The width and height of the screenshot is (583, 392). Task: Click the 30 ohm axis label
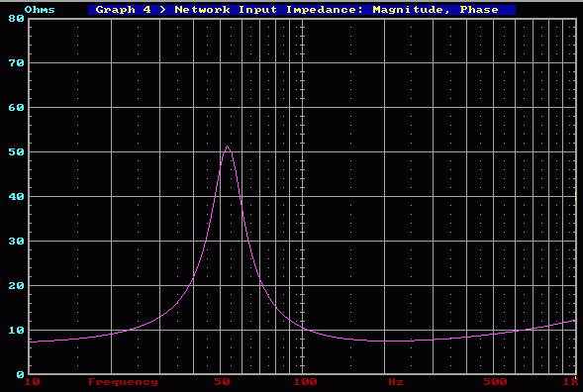click(x=17, y=242)
